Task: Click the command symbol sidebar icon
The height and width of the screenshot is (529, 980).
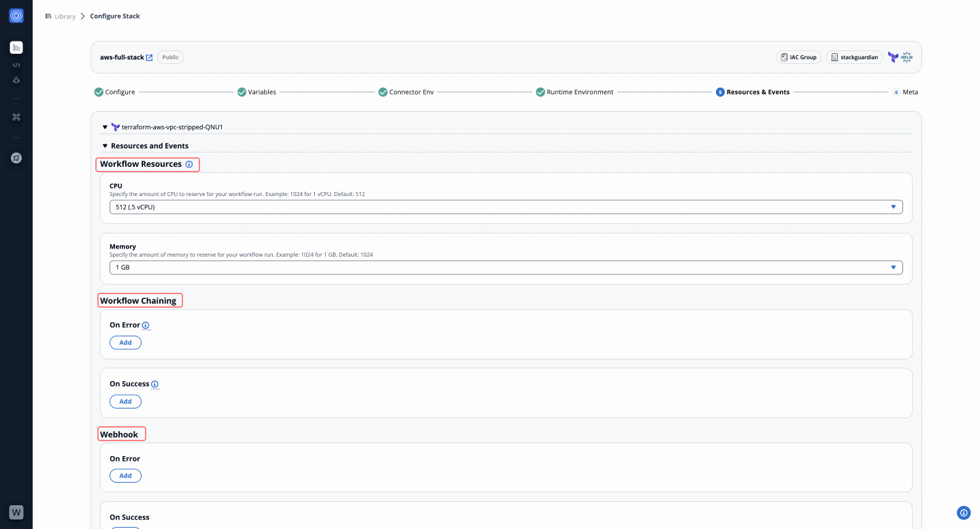Action: [x=16, y=117]
